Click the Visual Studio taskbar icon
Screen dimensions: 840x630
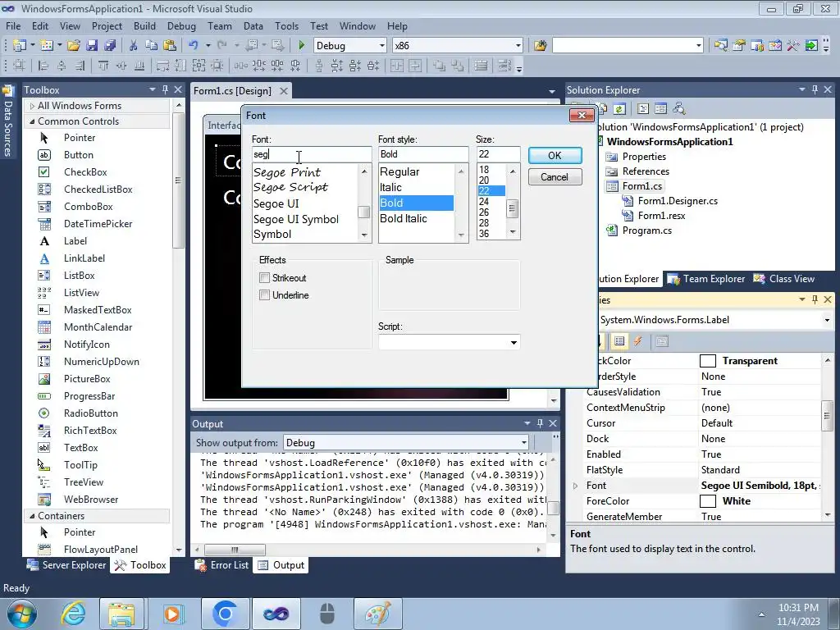[275, 614]
